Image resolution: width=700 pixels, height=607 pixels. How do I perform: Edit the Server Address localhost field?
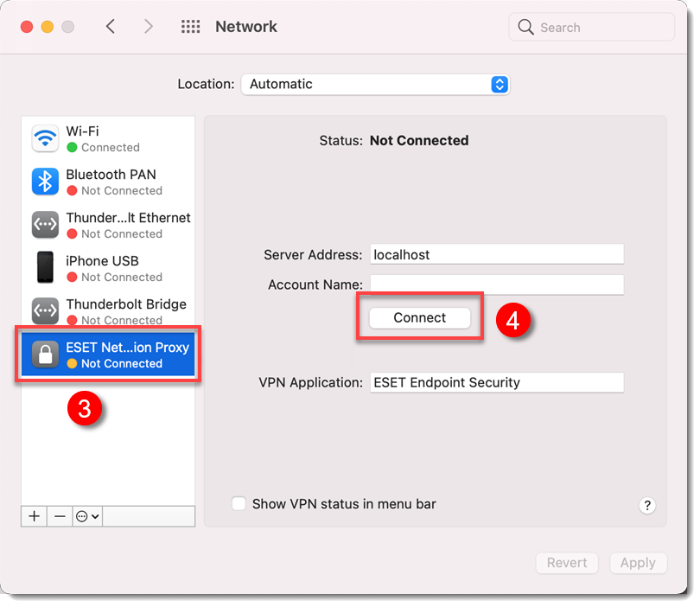(497, 253)
